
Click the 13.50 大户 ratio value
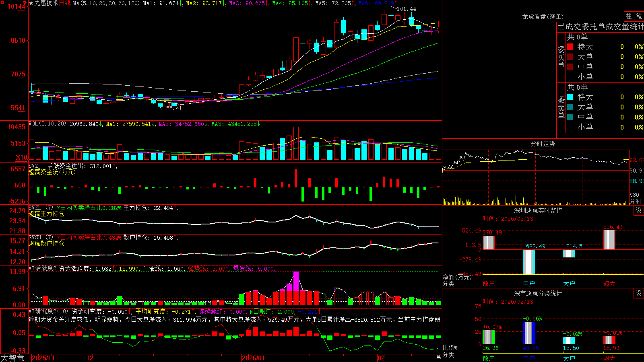[x=571, y=348]
